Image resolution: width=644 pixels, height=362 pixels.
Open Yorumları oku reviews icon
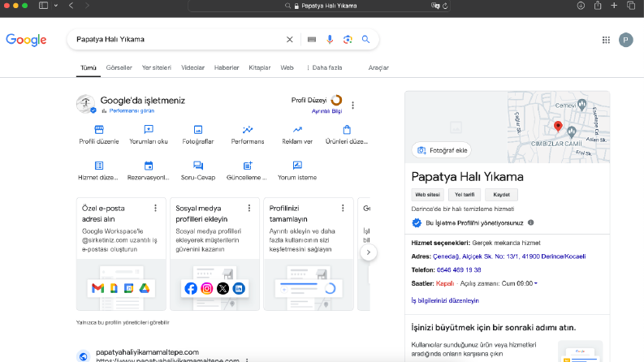pyautogui.click(x=149, y=130)
